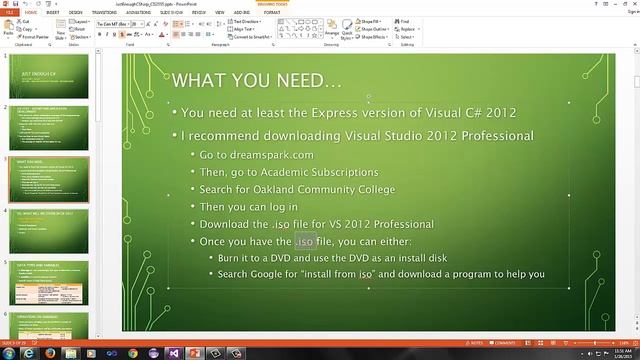Open the FILE tab
Screen dimensions: 640x360
[9, 13]
